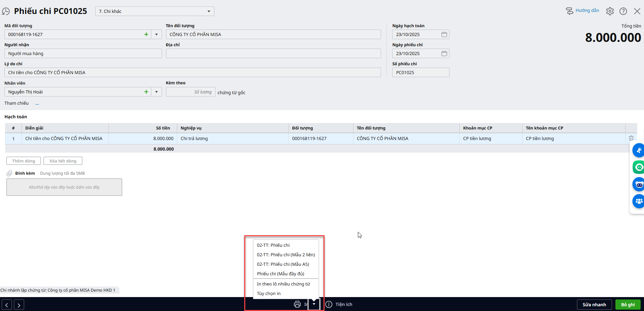Open the settings gear icon
The image size is (644, 311).
pos(610,11)
